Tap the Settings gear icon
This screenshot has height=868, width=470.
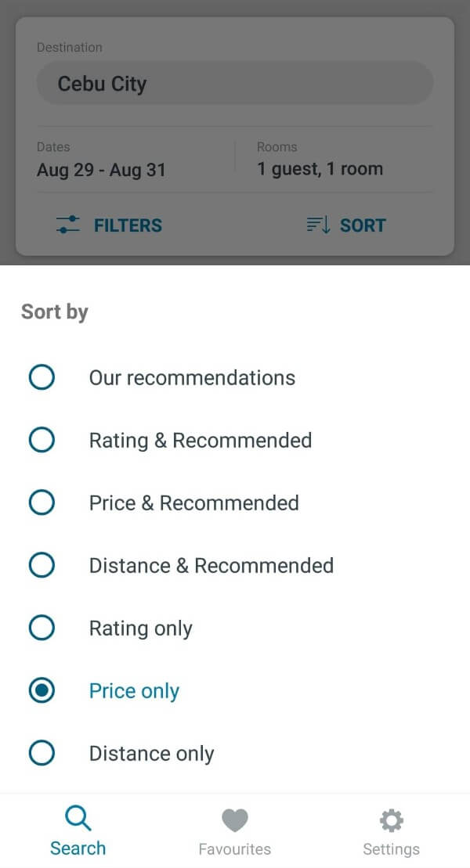[x=391, y=820]
